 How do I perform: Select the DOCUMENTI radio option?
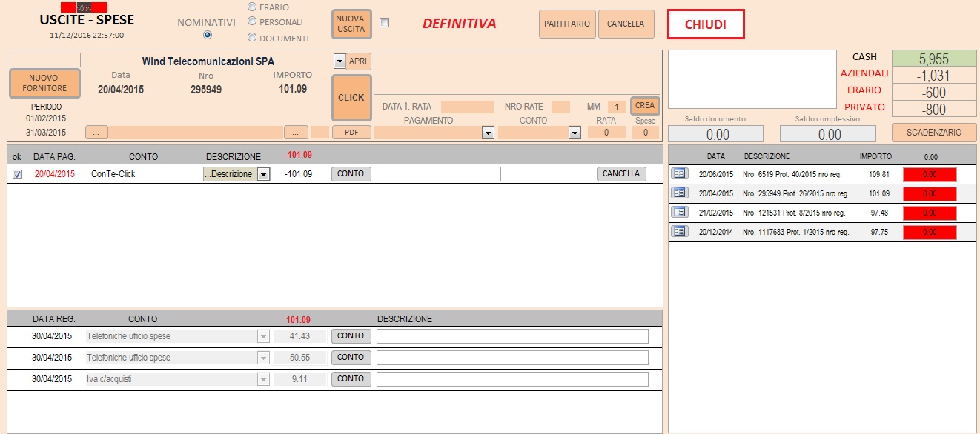pyautogui.click(x=252, y=37)
